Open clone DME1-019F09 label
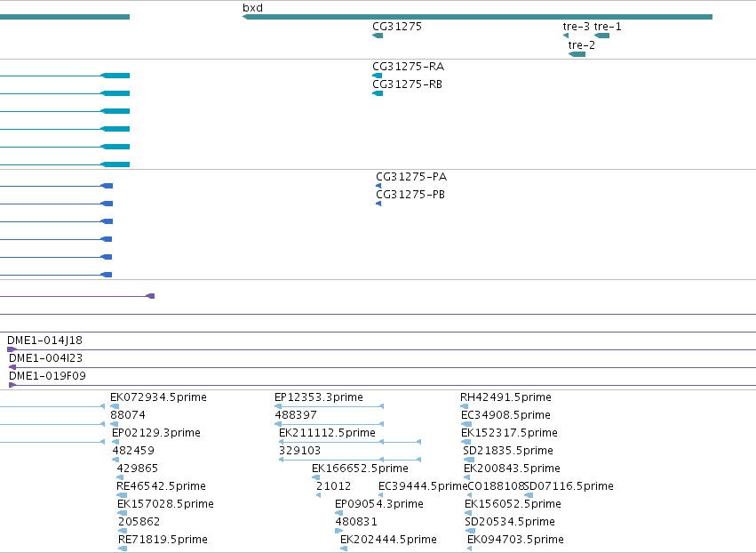The height and width of the screenshot is (553, 756). point(47,376)
